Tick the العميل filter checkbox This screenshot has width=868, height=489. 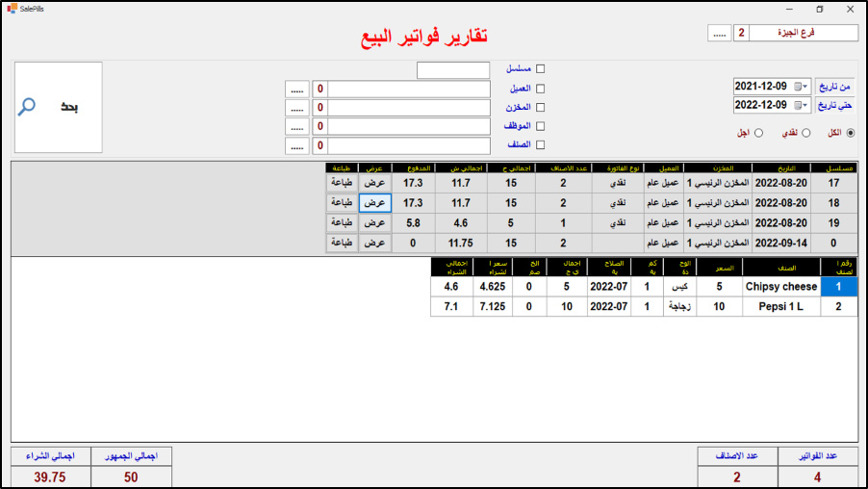point(540,89)
